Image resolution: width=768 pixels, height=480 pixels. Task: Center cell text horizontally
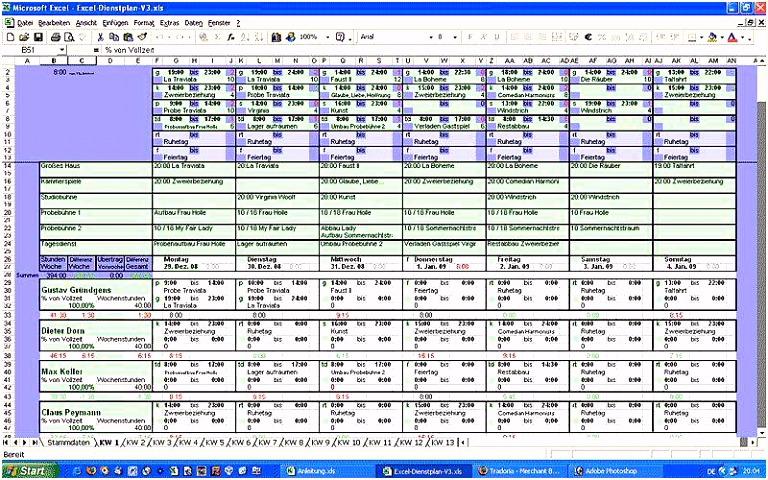pos(528,37)
